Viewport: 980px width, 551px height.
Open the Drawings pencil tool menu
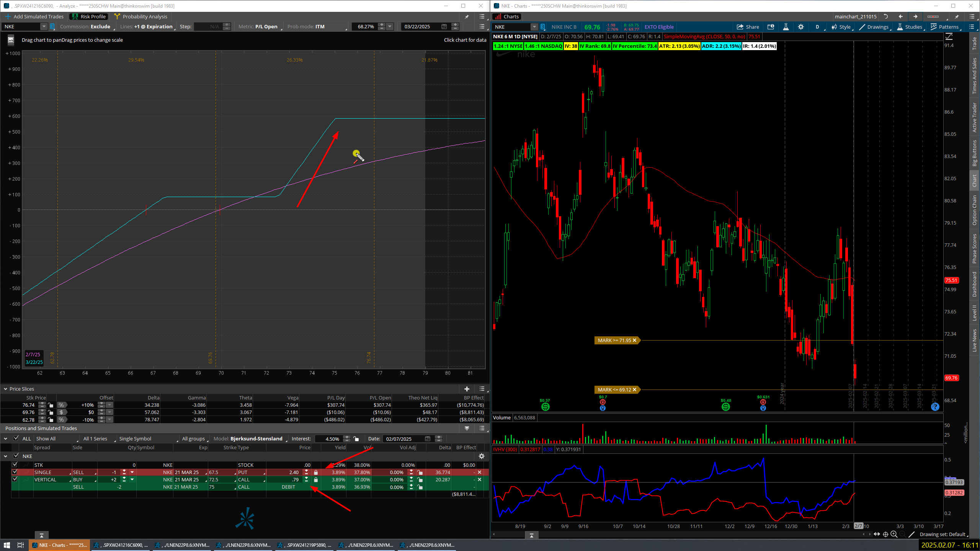coord(874,27)
